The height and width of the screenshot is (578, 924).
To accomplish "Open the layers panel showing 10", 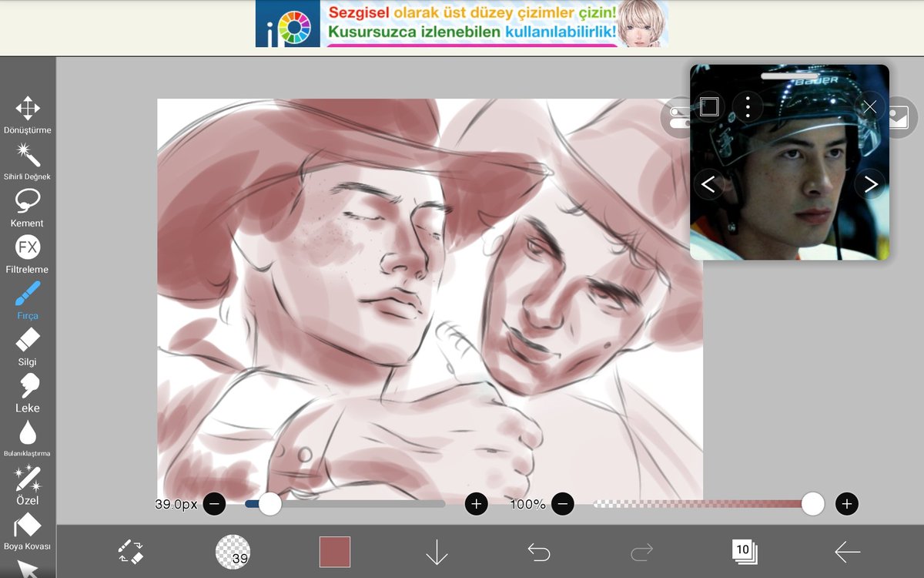I will pyautogui.click(x=745, y=552).
